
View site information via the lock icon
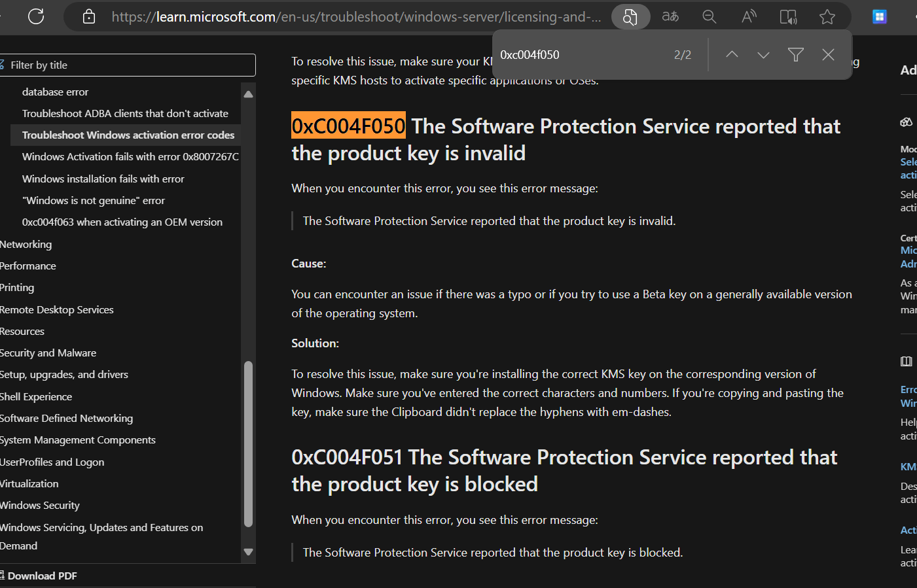pyautogui.click(x=89, y=17)
